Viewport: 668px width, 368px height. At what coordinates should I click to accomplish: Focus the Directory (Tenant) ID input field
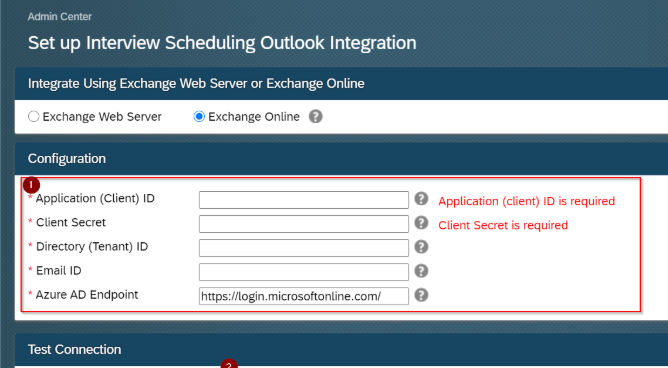click(x=304, y=248)
